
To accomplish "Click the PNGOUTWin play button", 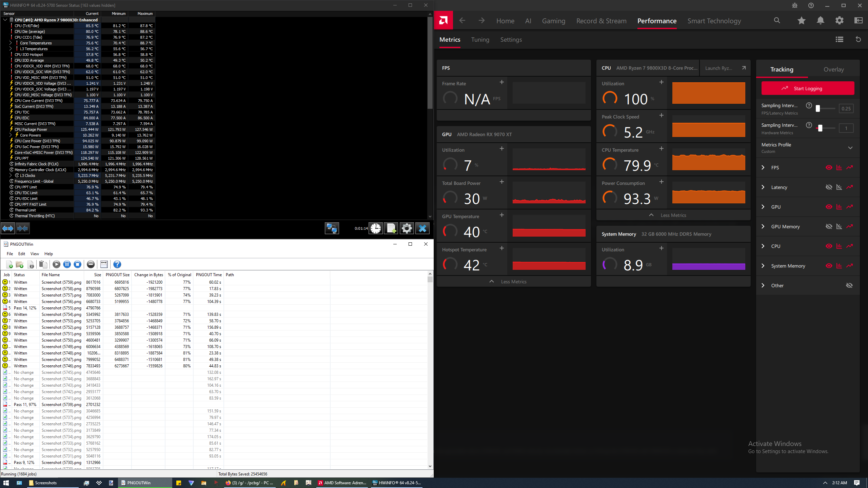I will point(57,264).
